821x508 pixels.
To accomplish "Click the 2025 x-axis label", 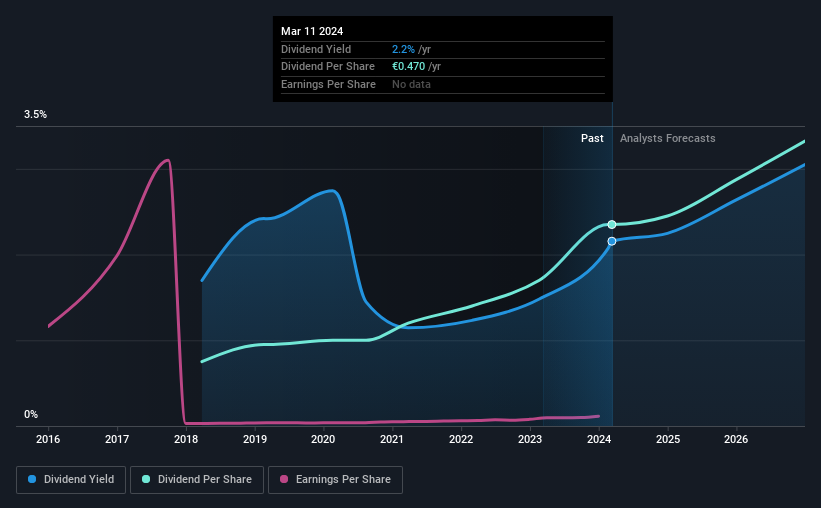I will tap(668, 439).
